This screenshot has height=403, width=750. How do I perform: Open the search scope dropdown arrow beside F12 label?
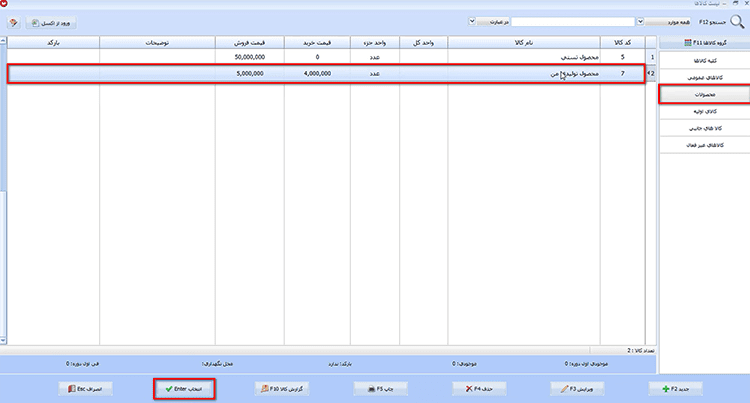tap(640, 22)
